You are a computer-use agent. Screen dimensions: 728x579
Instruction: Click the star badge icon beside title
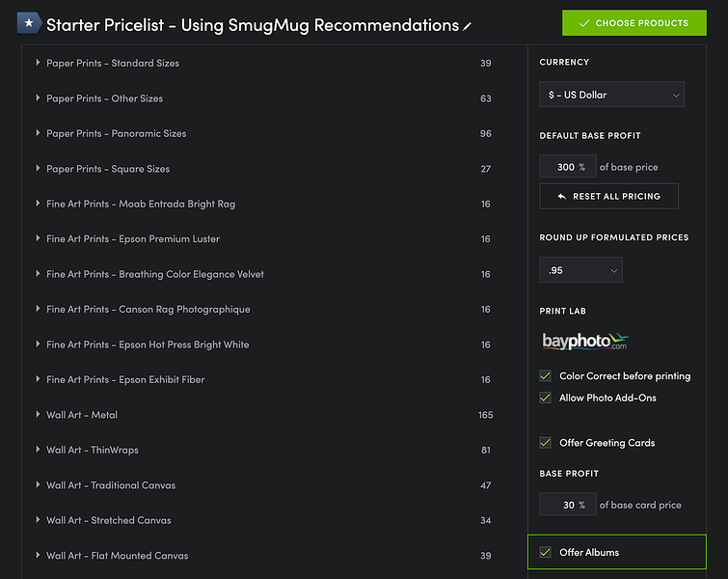pyautogui.click(x=28, y=24)
